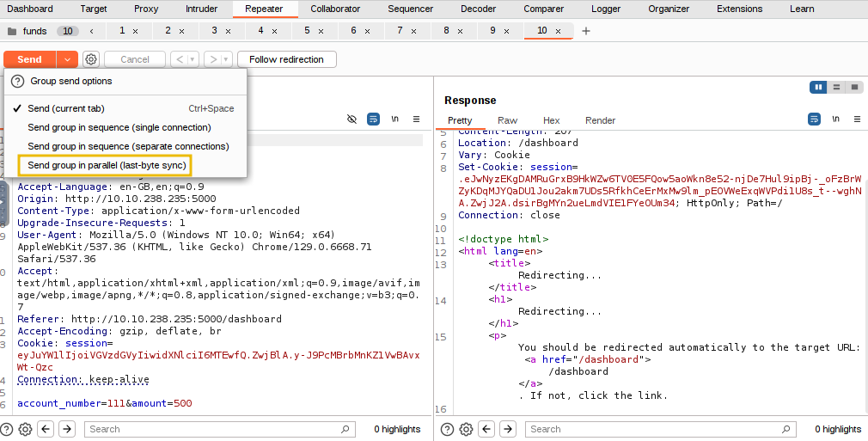The image size is (868, 441).
Task: Switch Response view to Hex
Action: coord(552,120)
